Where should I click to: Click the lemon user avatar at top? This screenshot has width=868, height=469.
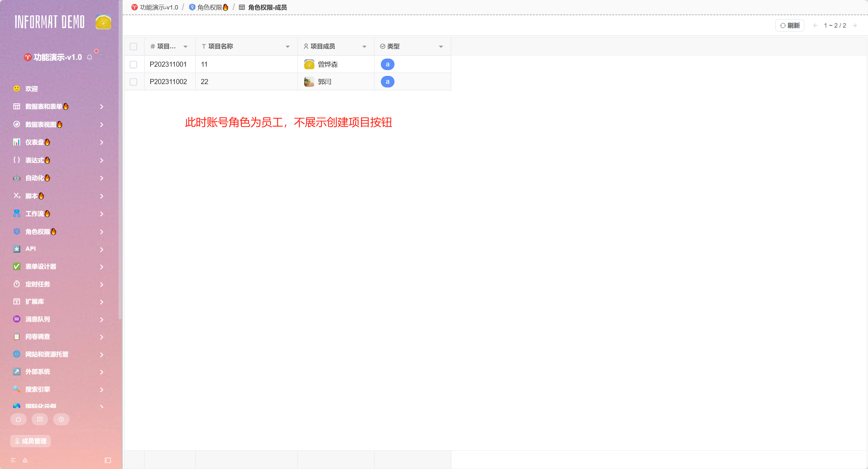click(x=103, y=22)
